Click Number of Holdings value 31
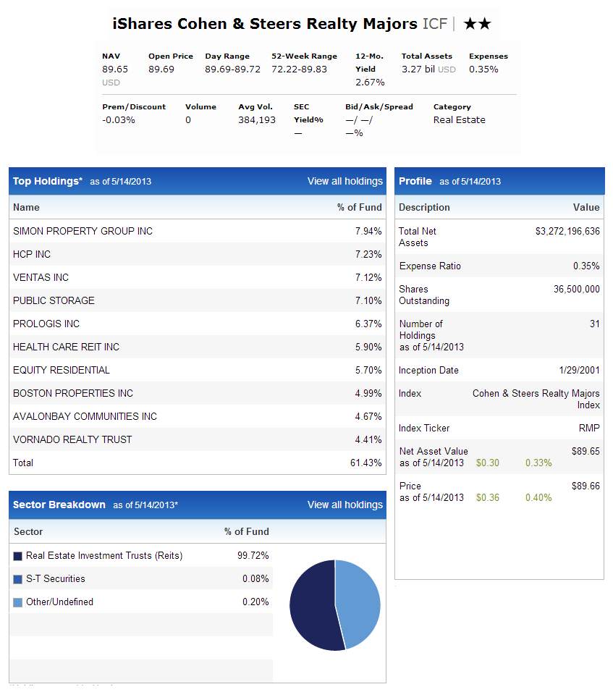The width and height of the screenshot is (613, 700). [595, 324]
